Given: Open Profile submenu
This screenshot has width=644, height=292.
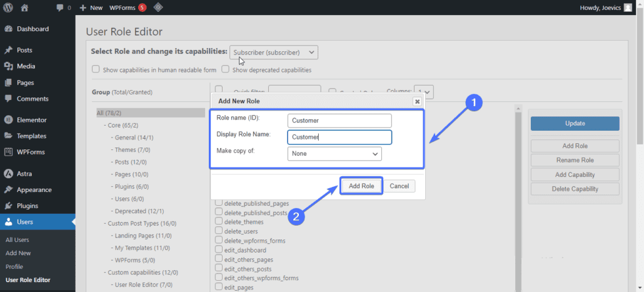Looking at the screenshot, I should (x=14, y=266).
